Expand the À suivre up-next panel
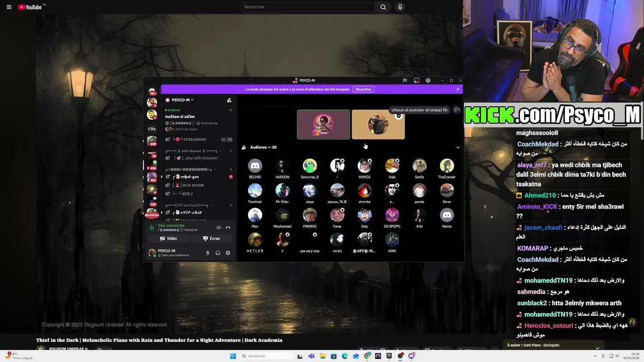Screen dimensions: 644x362 (597, 348)
